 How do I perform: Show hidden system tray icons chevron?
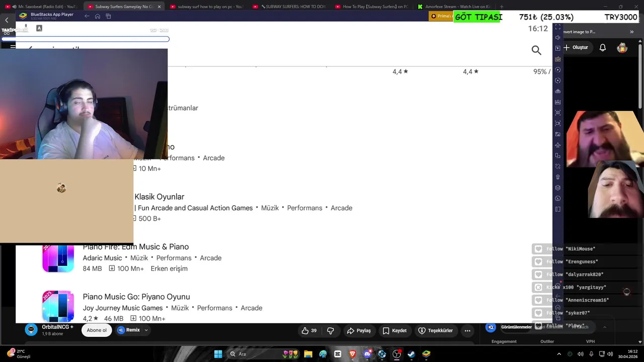click(558, 354)
